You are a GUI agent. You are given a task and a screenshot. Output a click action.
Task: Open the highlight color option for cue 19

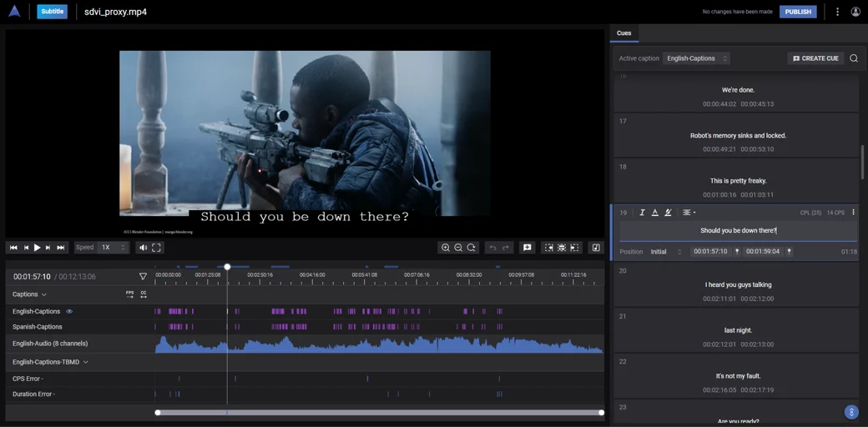[668, 213]
